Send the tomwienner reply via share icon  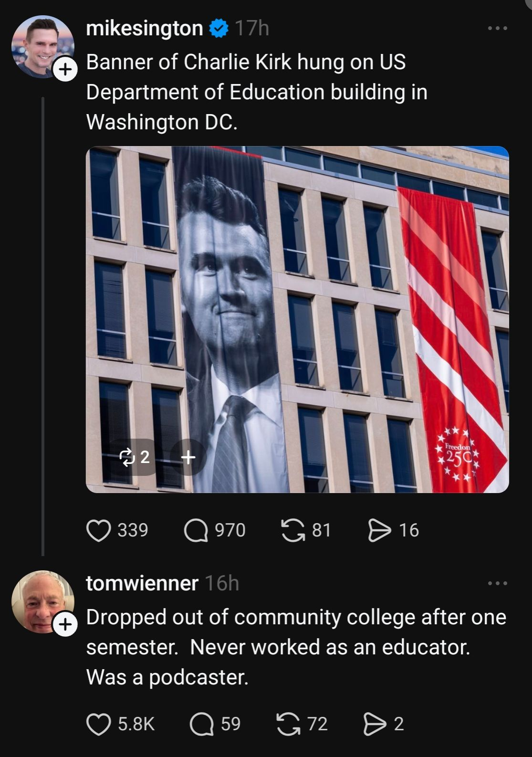pyautogui.click(x=375, y=724)
